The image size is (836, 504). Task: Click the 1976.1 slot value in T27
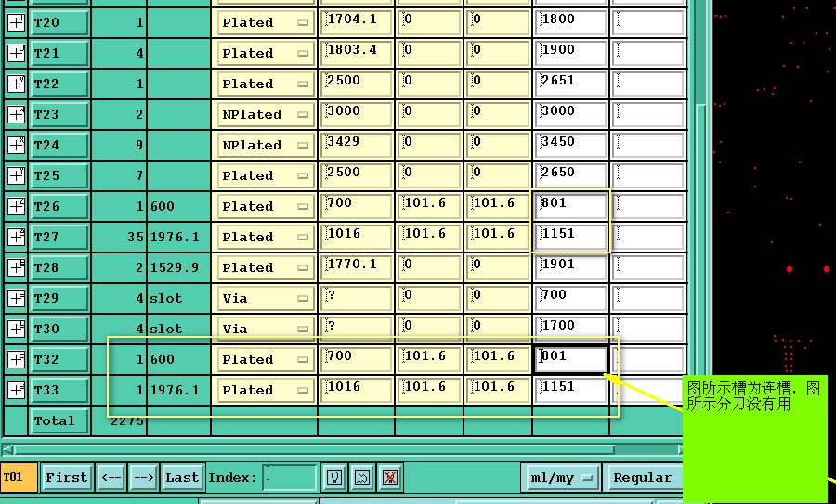point(175,237)
